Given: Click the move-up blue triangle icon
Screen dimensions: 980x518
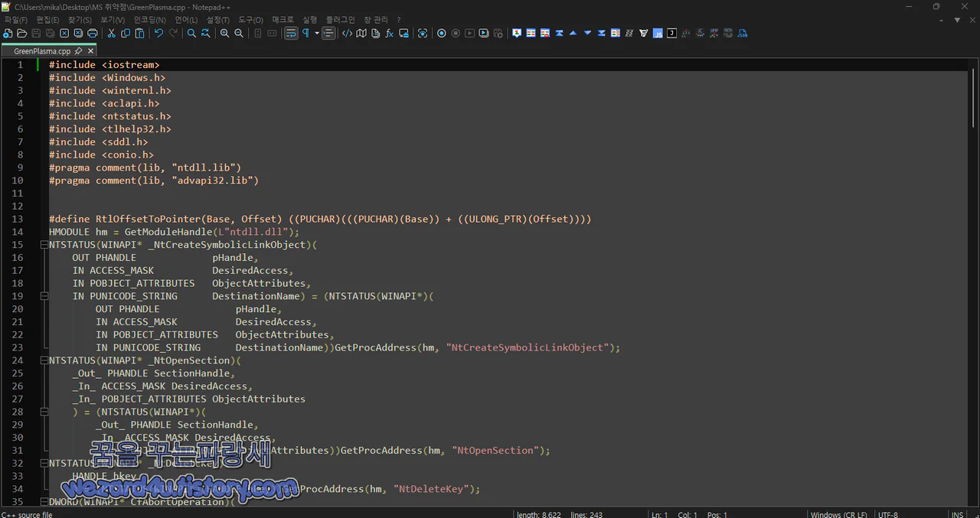Looking at the screenshot, I should pyautogui.click(x=573, y=34).
